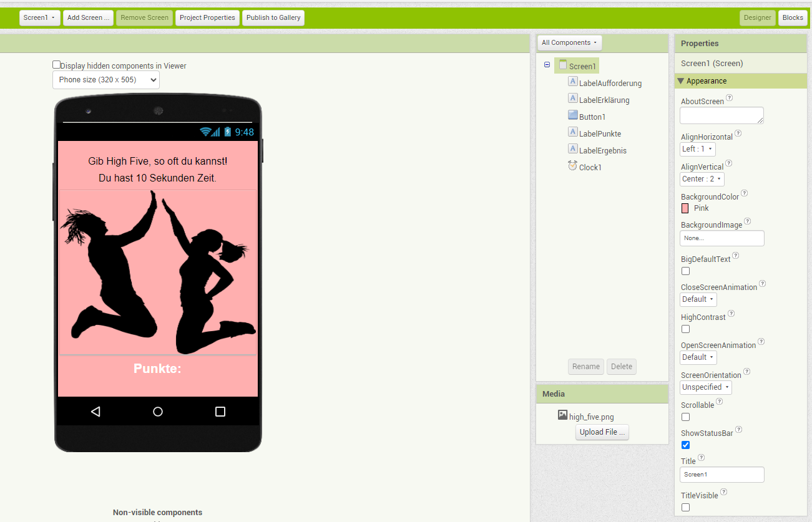Click Add Screen button
This screenshot has width=812, height=522.
88,17
